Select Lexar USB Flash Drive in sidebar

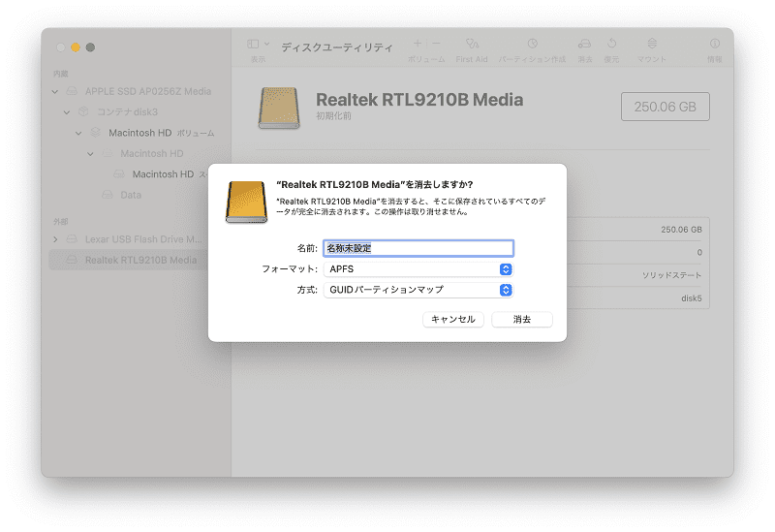tap(143, 239)
